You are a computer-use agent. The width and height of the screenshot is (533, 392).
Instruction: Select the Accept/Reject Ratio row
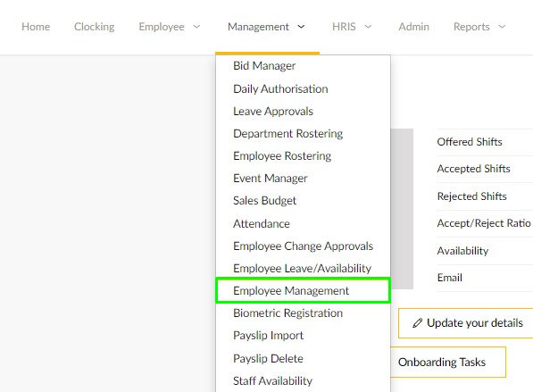pos(485,224)
